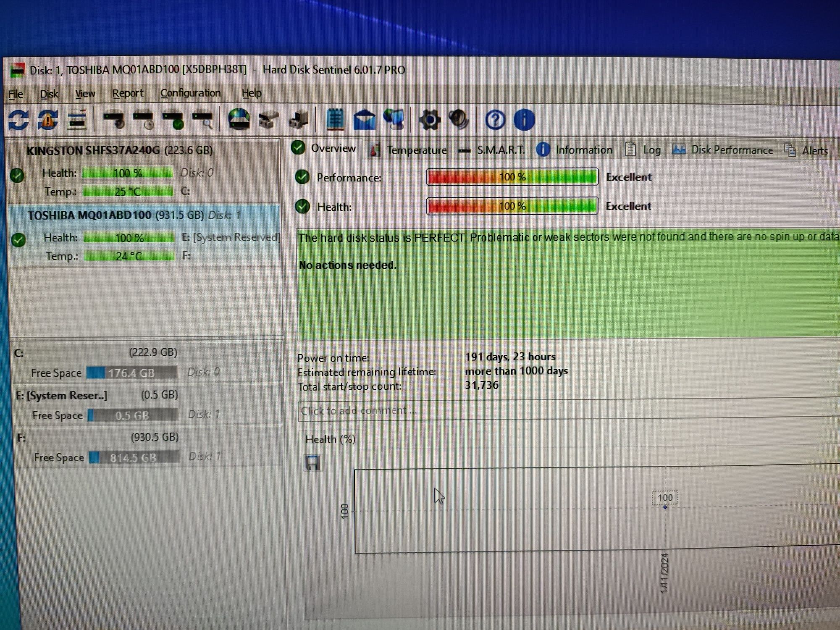Click the disk with clock test icon
Screen dimensions: 840x630
pyautogui.click(x=143, y=120)
